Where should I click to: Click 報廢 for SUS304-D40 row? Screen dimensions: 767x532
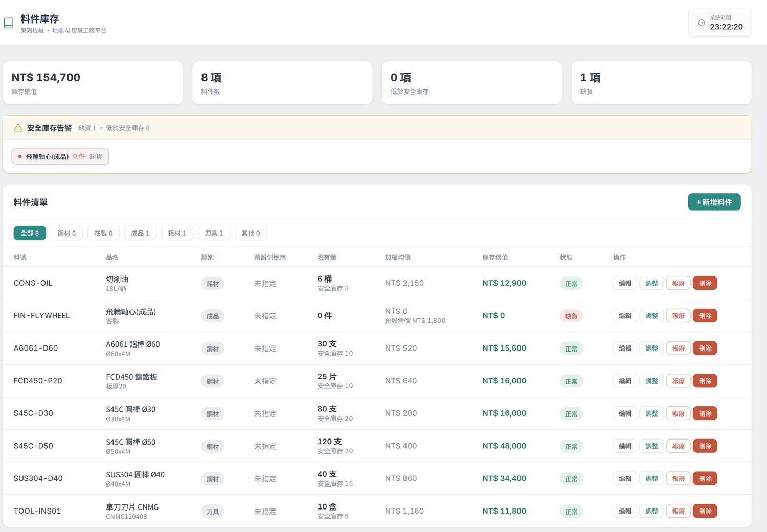click(678, 479)
